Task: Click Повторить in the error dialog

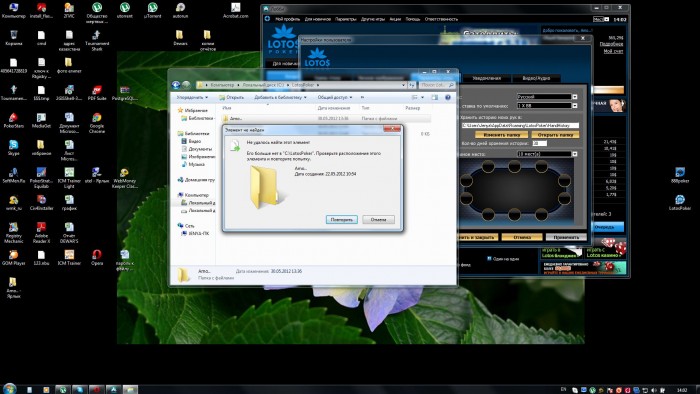Action: coord(342,220)
